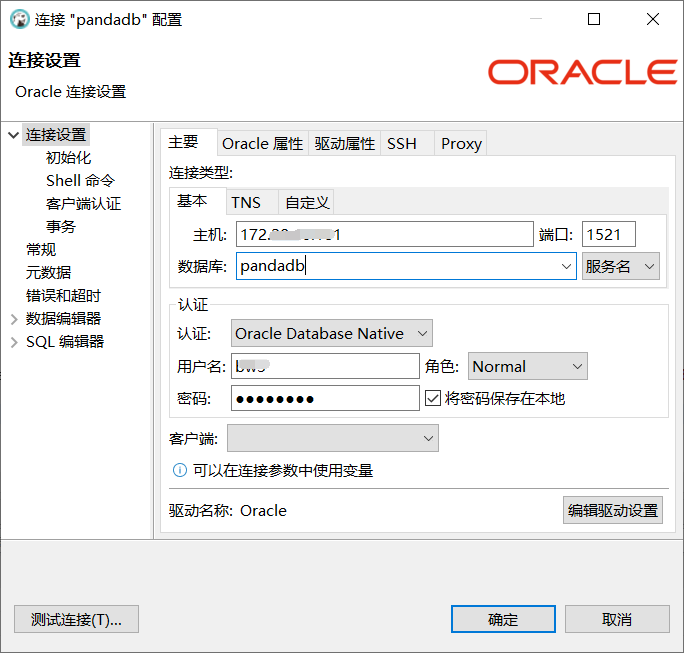684x653 pixels.
Task: Click into the 主机 host field
Action: point(385,234)
